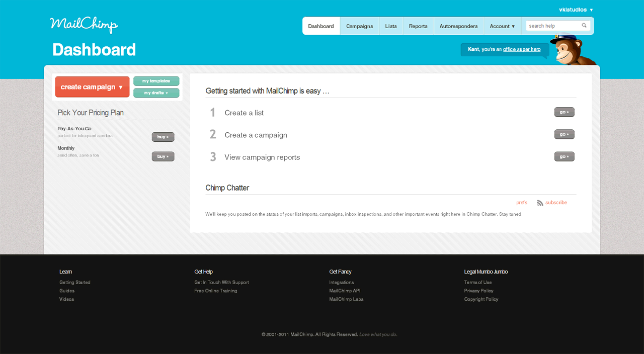Open Chimp Chatter prefs link
Viewport: 644px width, 354px height.
522,203
